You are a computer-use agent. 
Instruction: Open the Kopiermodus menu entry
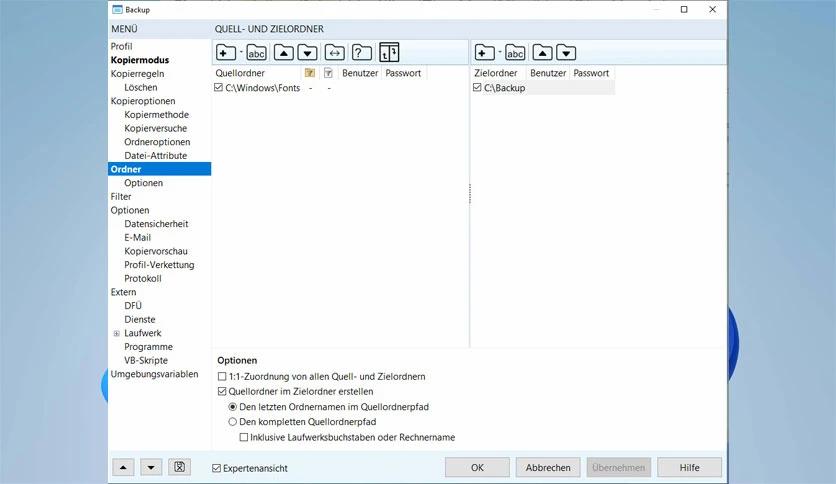coord(140,60)
